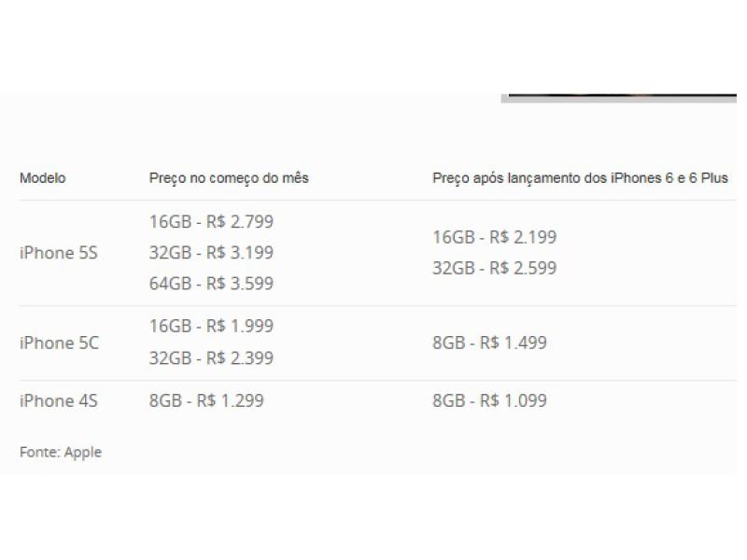Click the "Modelo" column header
This screenshot has width=747, height=560.
43,178
